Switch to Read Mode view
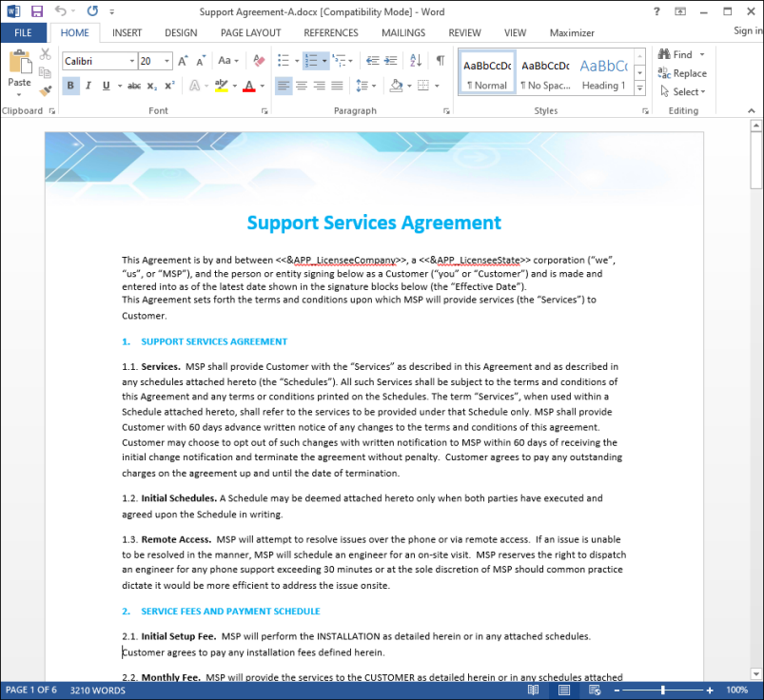This screenshot has height=700, width=764. [534, 690]
